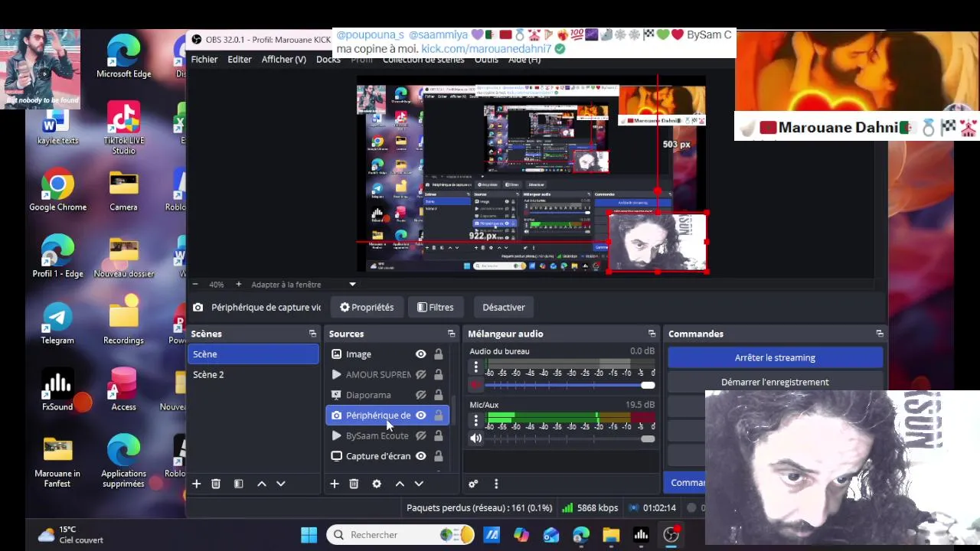Open advanced audio properties gears icon
This screenshot has height=551, width=980.
tap(473, 484)
